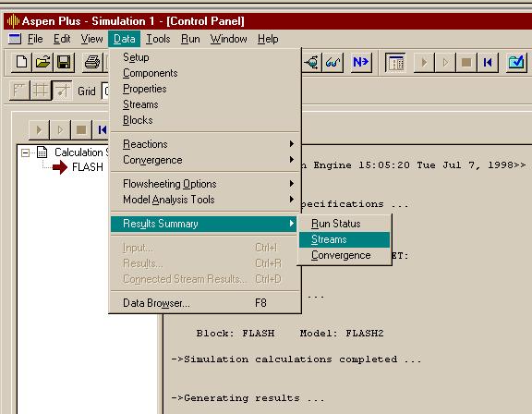
Task: Click the Next (N>) toolbar button
Action: [360, 63]
